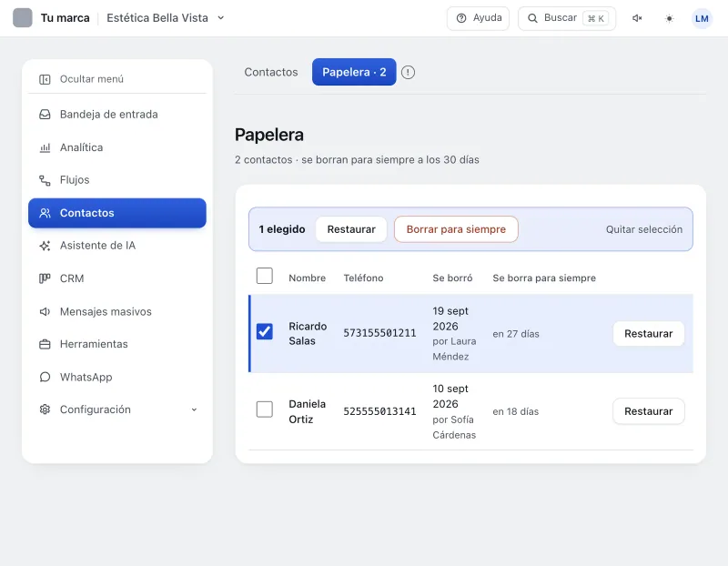Image resolution: width=728 pixels, height=566 pixels.
Task: Click the Herramientas briefcase icon
Action: [45, 344]
